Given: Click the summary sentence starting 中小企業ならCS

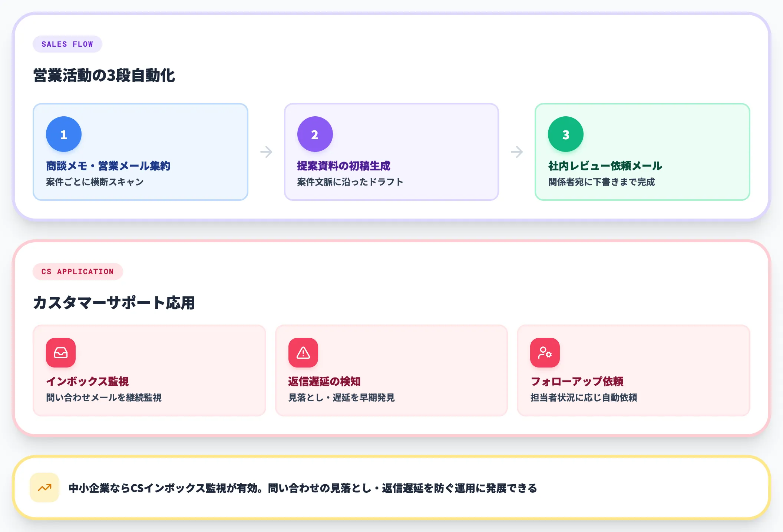Looking at the screenshot, I should point(303,488).
